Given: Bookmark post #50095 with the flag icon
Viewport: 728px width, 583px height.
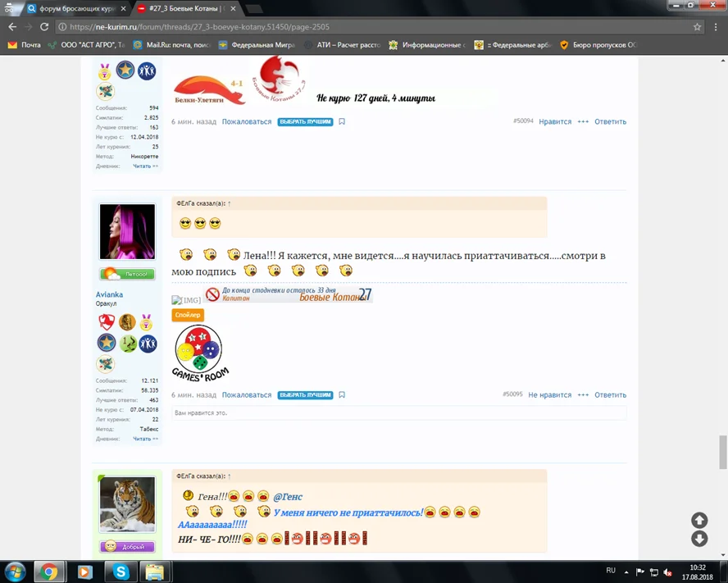Looking at the screenshot, I should point(342,395).
